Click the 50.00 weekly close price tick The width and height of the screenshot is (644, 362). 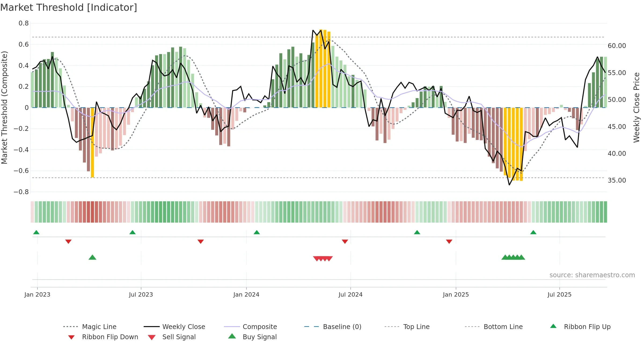point(617,100)
